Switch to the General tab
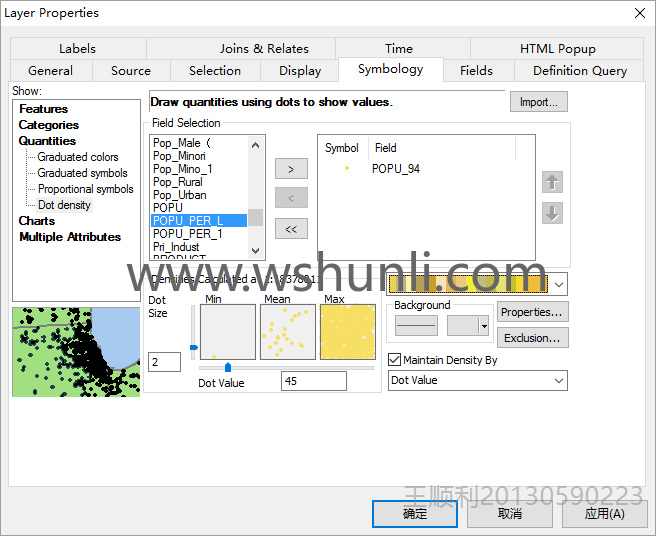The width and height of the screenshot is (656, 536). (x=51, y=70)
